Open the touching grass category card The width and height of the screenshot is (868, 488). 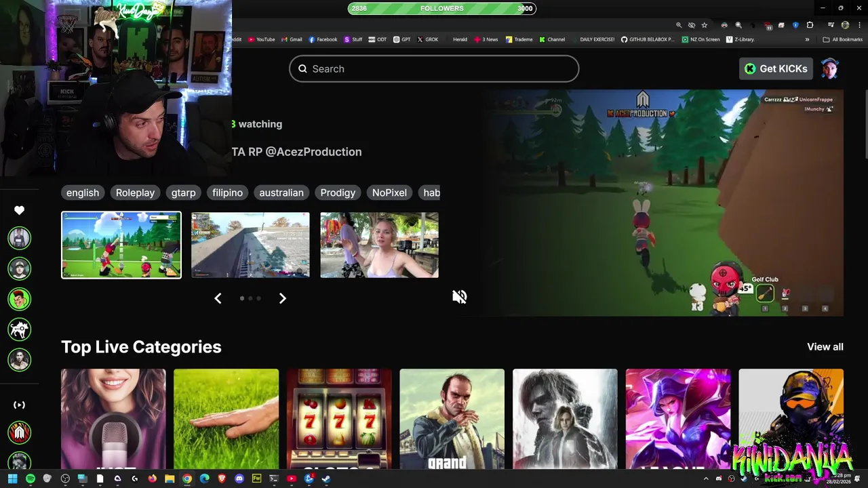point(226,419)
